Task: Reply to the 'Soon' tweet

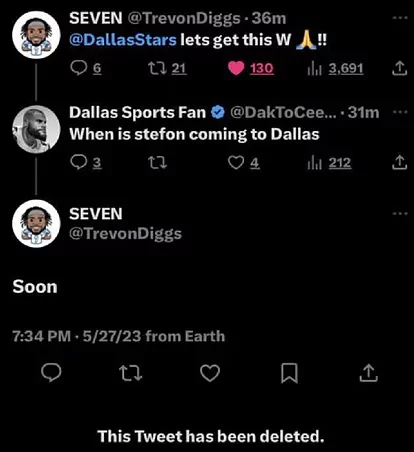Action: (x=51, y=372)
